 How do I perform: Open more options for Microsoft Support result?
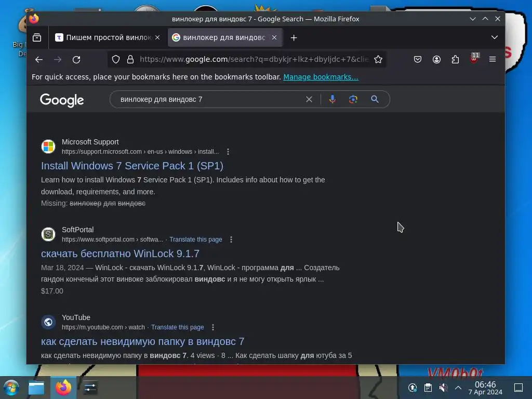(x=228, y=152)
